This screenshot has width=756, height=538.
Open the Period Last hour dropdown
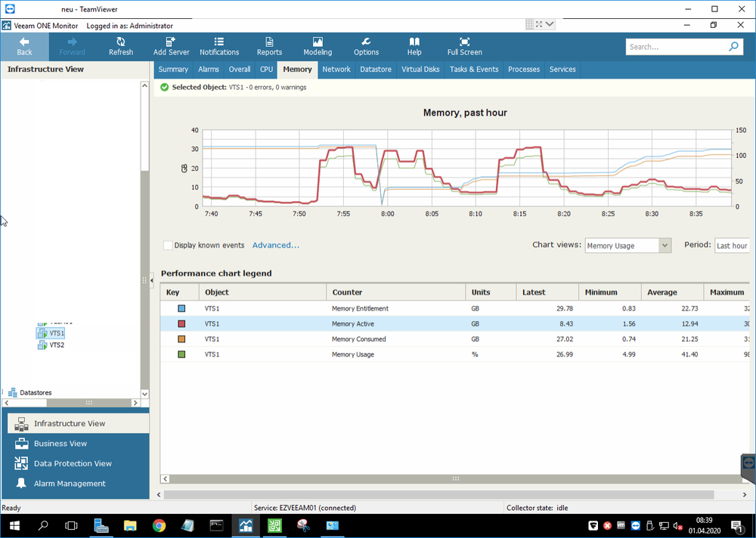pos(732,246)
